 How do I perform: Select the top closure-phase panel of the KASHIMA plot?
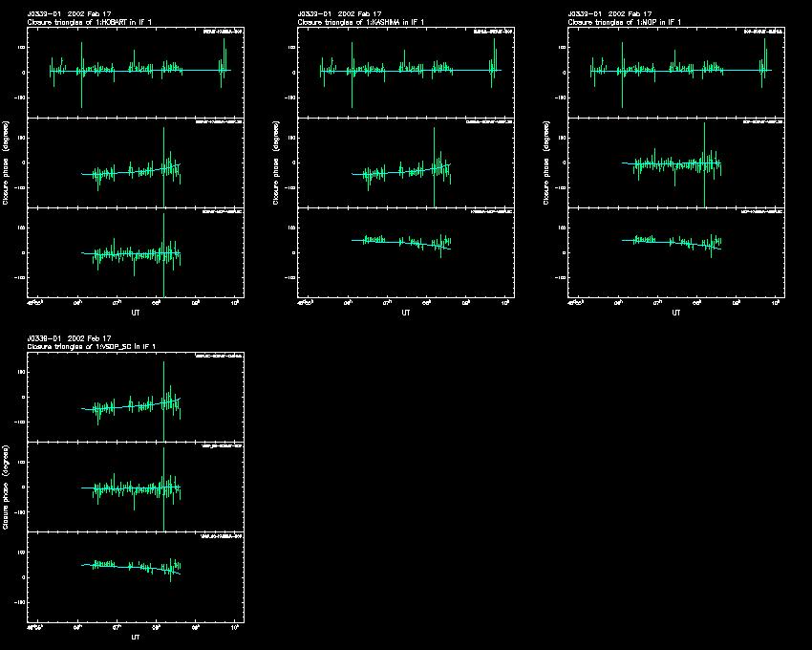pyautogui.click(x=406, y=73)
